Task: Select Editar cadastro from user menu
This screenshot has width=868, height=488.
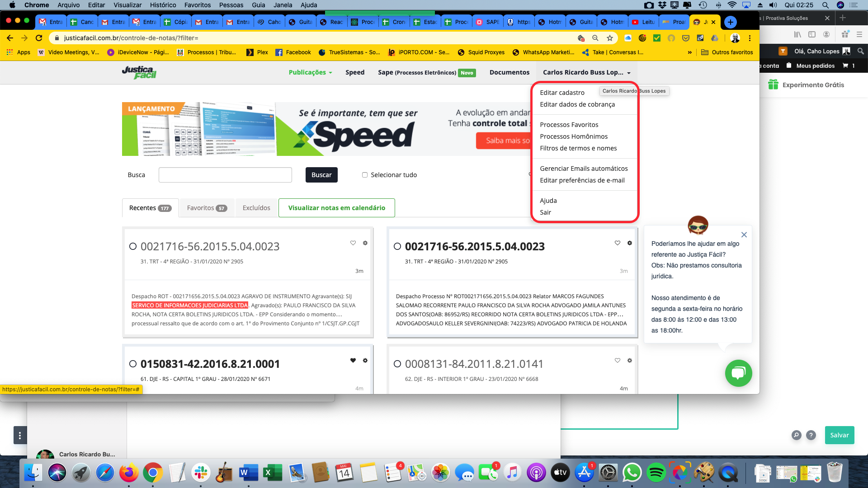Action: [x=562, y=93]
